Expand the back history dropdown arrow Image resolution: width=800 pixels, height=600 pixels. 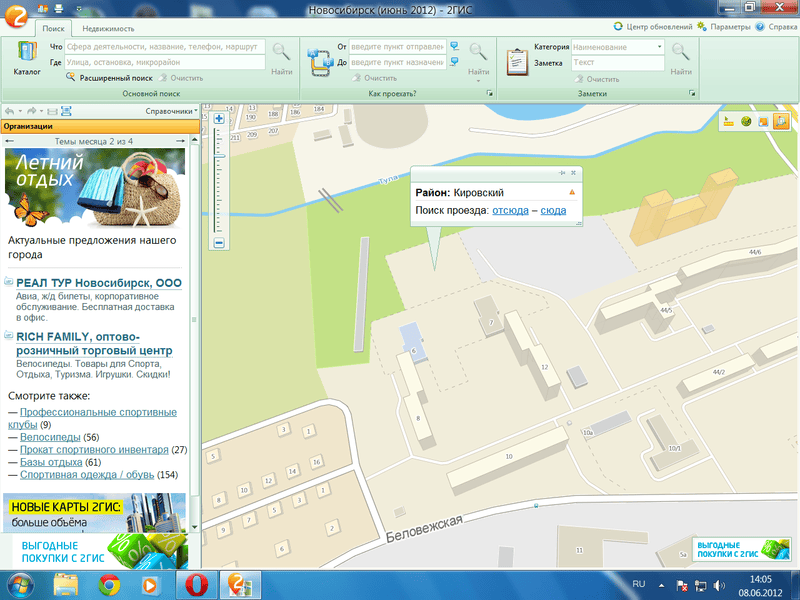click(20, 111)
